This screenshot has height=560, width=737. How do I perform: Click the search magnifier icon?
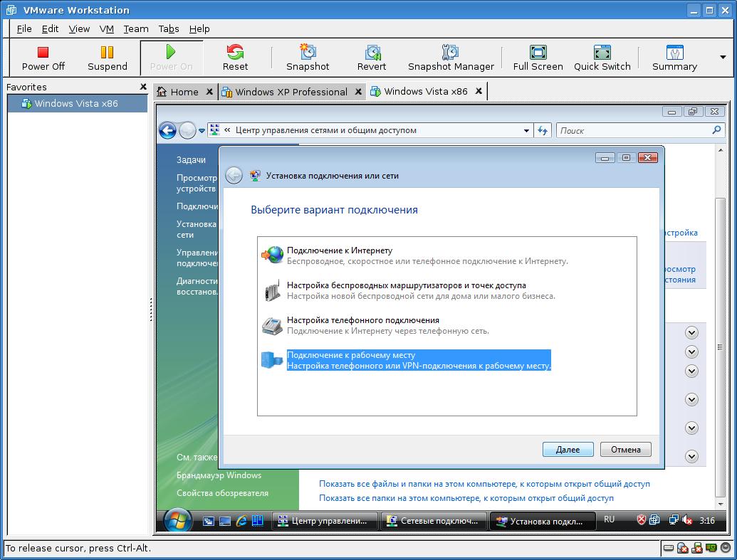coord(717,130)
